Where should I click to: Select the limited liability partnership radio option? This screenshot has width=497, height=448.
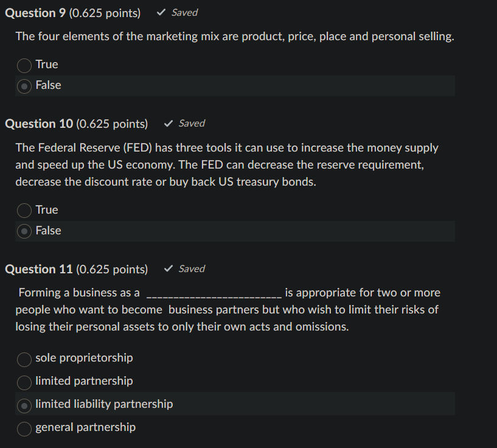click(x=24, y=405)
